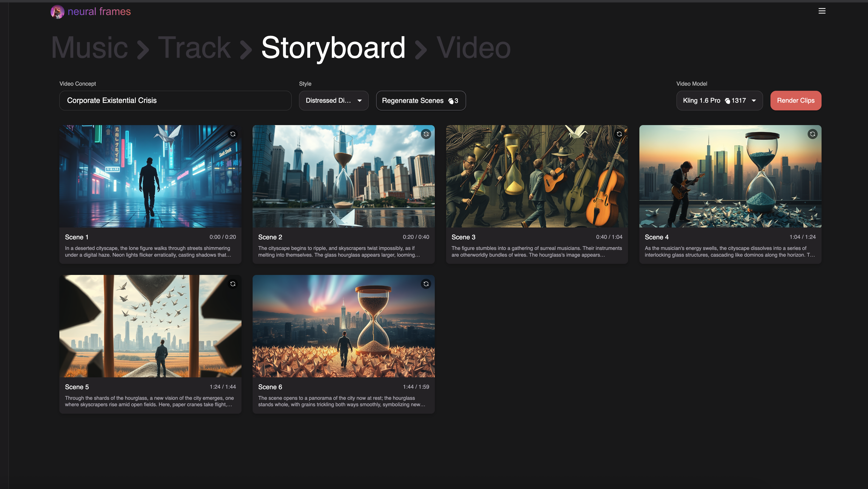Go to the Music step
Image resolution: width=868 pixels, height=489 pixels.
pyautogui.click(x=89, y=48)
